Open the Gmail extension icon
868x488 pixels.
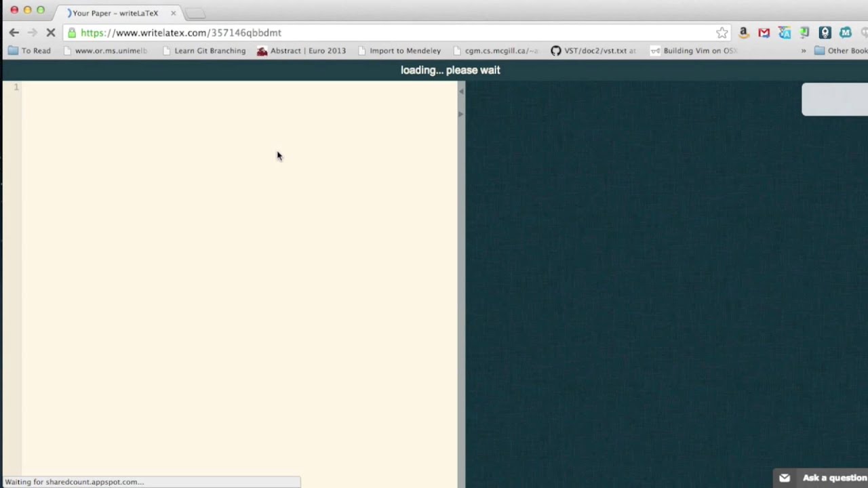tap(764, 33)
